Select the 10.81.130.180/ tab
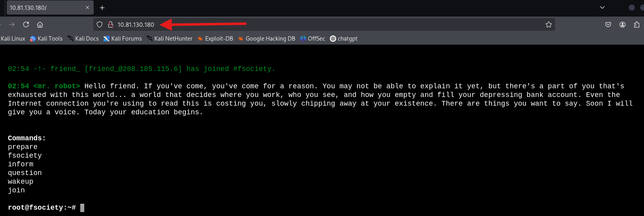Image resolution: width=644 pixels, height=216 pixels. pos(43,7)
